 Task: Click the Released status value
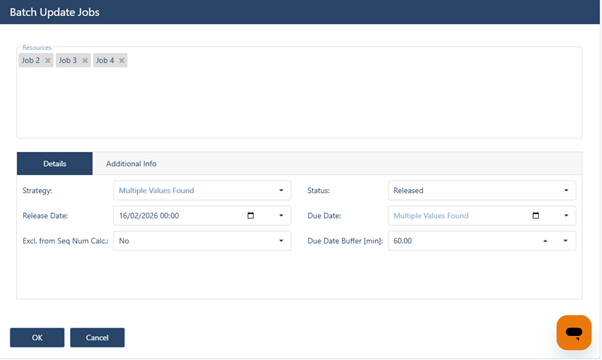click(x=408, y=190)
